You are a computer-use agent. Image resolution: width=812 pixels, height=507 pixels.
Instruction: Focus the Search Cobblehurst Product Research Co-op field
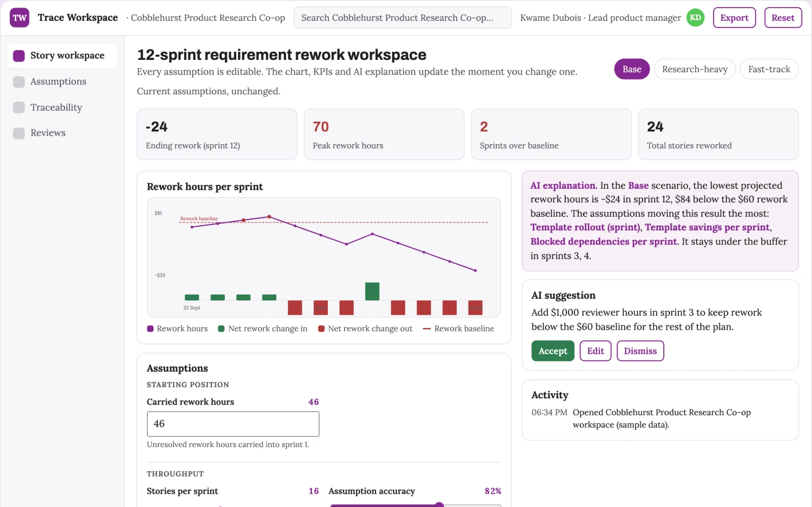point(402,18)
